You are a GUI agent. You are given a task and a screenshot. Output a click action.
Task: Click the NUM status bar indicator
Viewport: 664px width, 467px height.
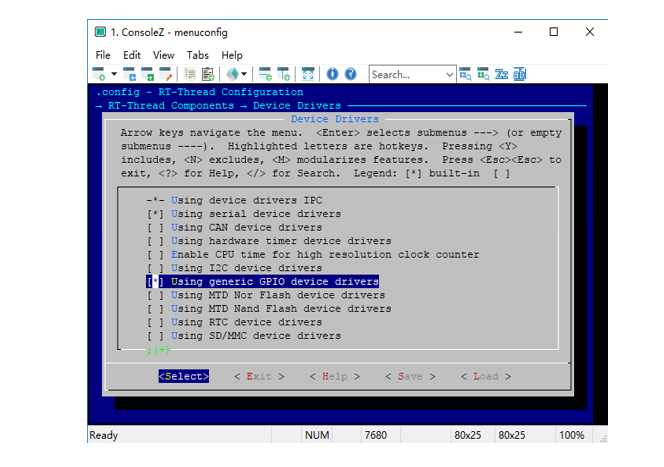[x=317, y=435]
